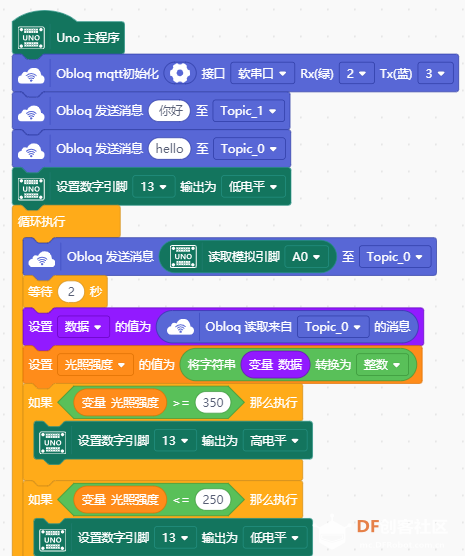This screenshot has height=556, width=465.
Task: Open the Rx(绿) pin 2 dropdown
Action: click(x=356, y=73)
